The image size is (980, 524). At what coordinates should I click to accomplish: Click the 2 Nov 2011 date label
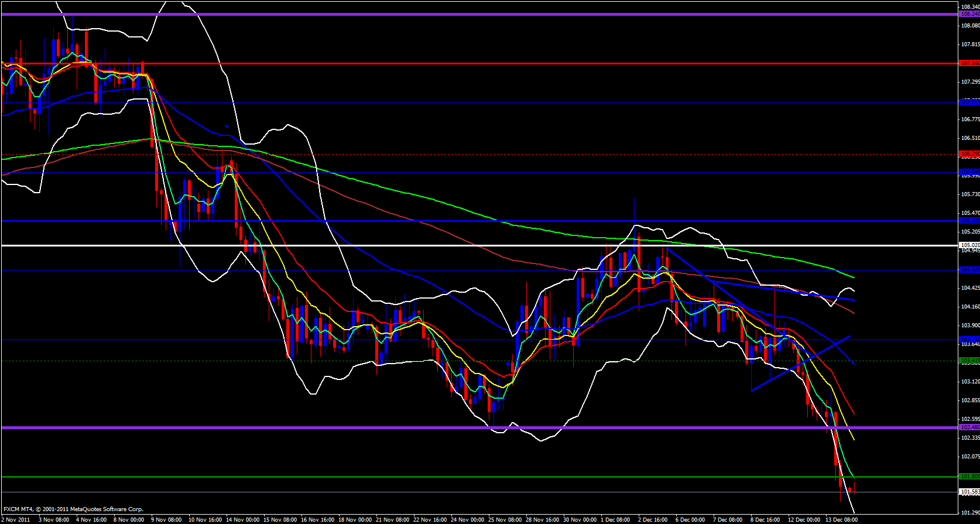click(16, 519)
